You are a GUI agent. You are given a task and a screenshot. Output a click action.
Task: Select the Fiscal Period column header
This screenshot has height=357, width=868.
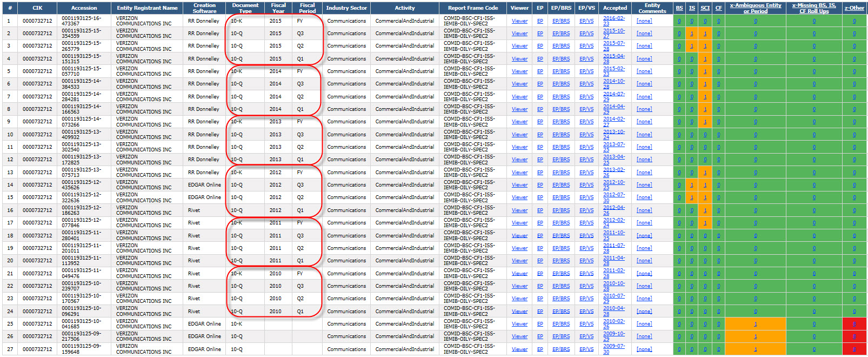308,8
